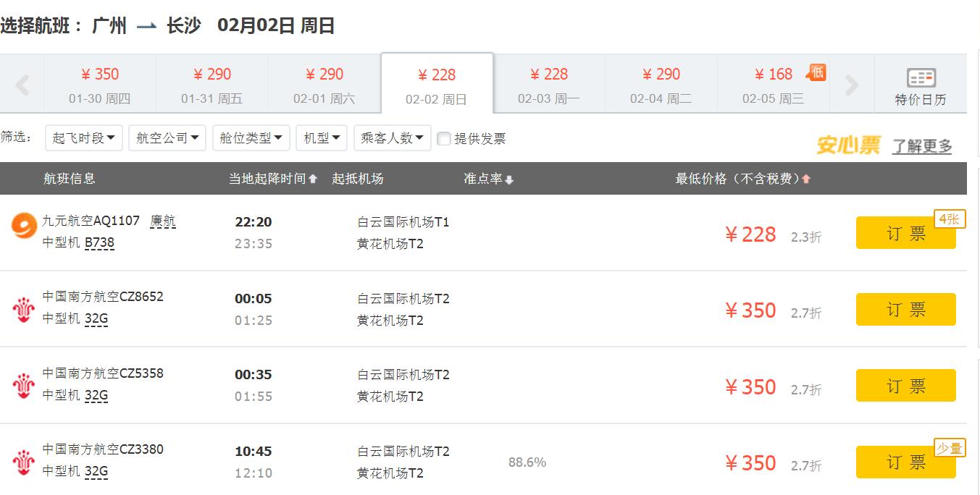Image resolution: width=980 pixels, height=495 pixels.
Task: Open the 起飞时段 filter dropdown
Action: (x=84, y=137)
